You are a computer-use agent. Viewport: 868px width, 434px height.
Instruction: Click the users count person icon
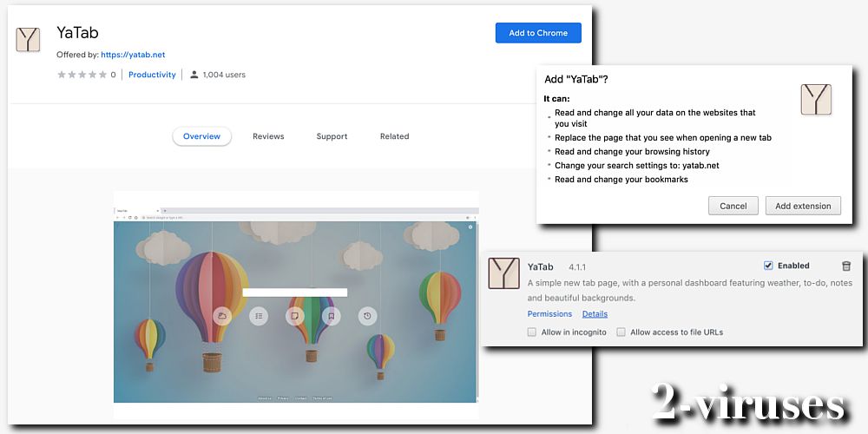tap(194, 75)
